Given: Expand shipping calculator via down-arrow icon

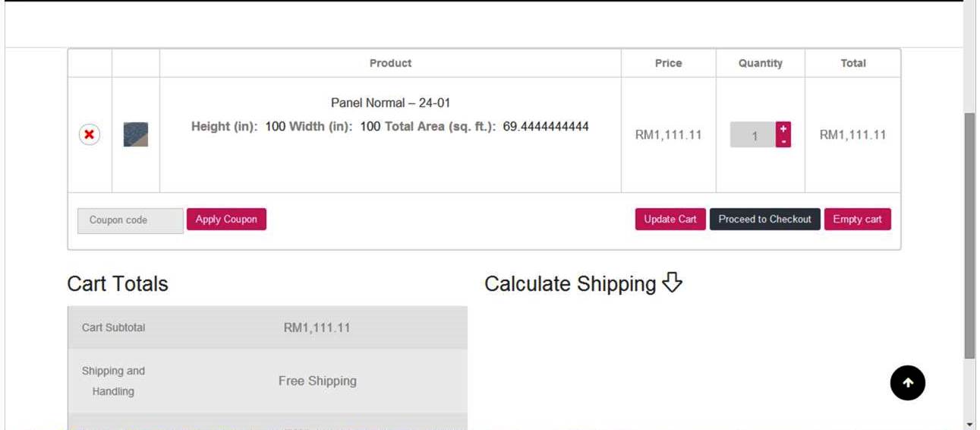Looking at the screenshot, I should (673, 283).
